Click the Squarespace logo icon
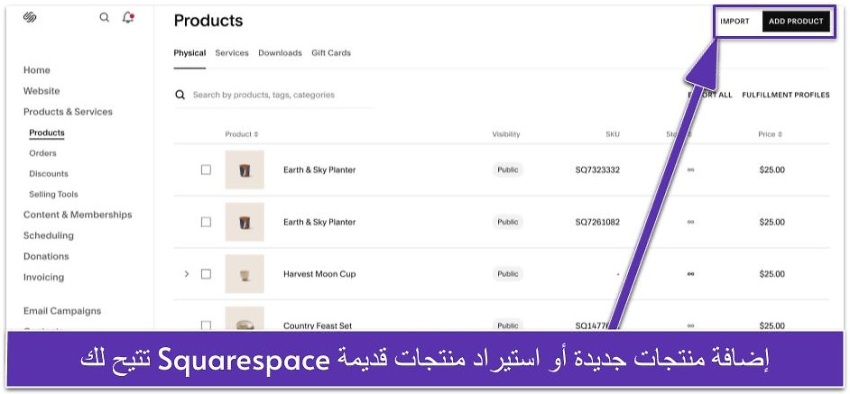The image size is (850, 394). 30,17
